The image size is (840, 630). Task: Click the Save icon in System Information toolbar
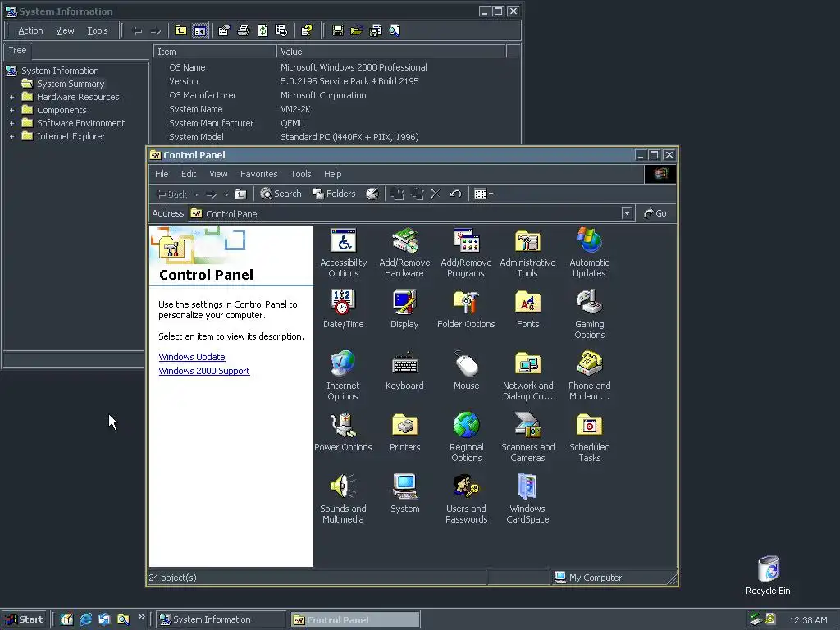(x=337, y=30)
